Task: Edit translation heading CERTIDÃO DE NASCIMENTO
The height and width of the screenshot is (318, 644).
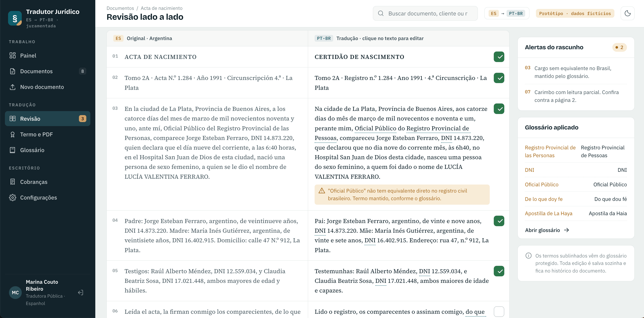Action: point(359,57)
